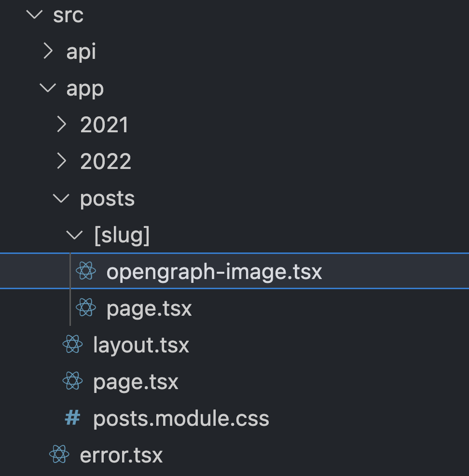Collapse the posts folder chevron
The height and width of the screenshot is (476, 469).
(x=62, y=198)
